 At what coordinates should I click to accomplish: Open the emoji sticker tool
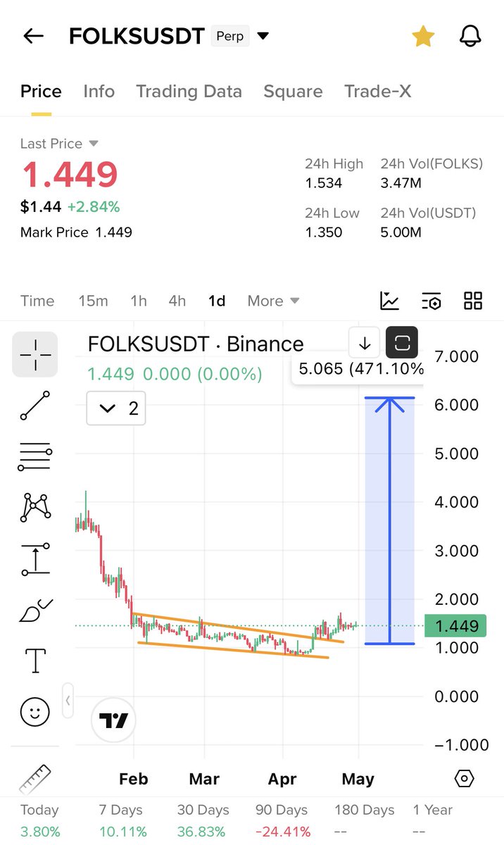click(35, 712)
